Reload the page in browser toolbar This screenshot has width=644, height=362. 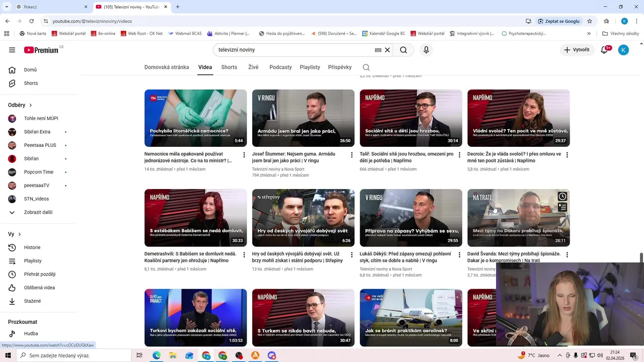tap(31, 21)
